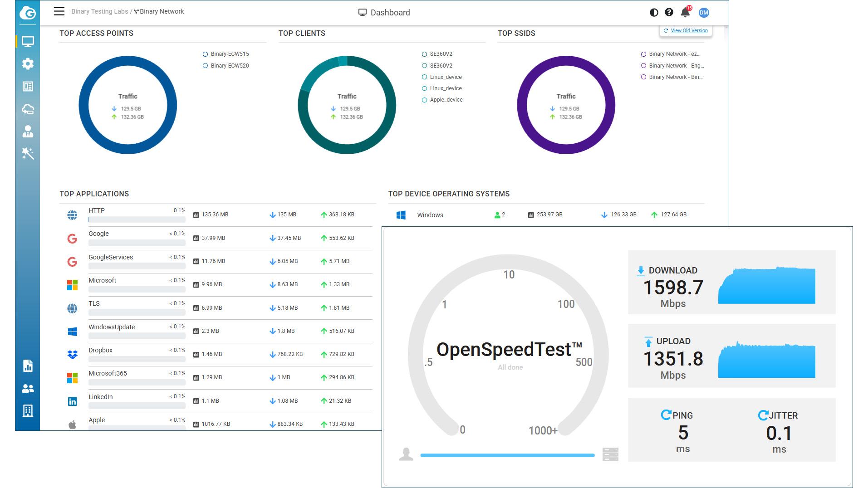Click the Upload speed graph

pyautogui.click(x=766, y=359)
